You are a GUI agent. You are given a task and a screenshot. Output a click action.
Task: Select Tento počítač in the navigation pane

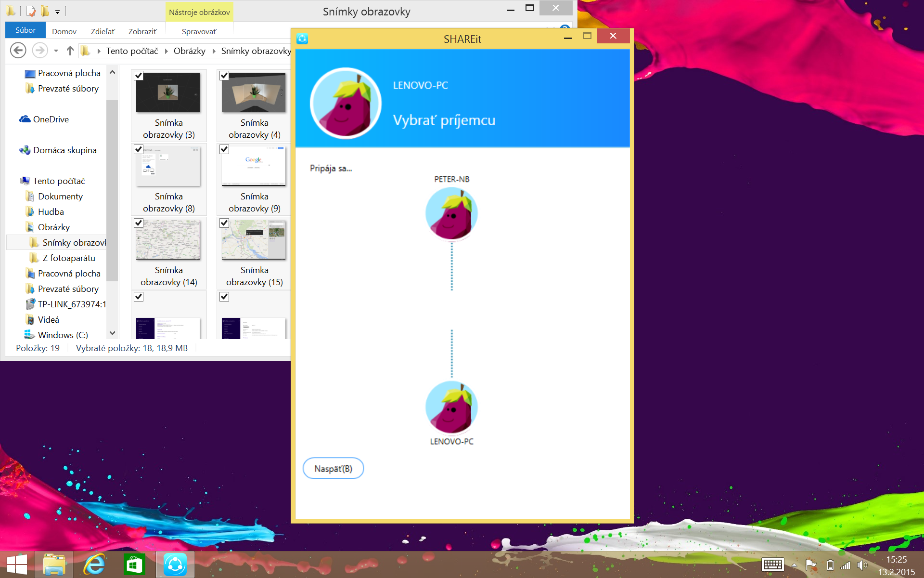(x=59, y=181)
